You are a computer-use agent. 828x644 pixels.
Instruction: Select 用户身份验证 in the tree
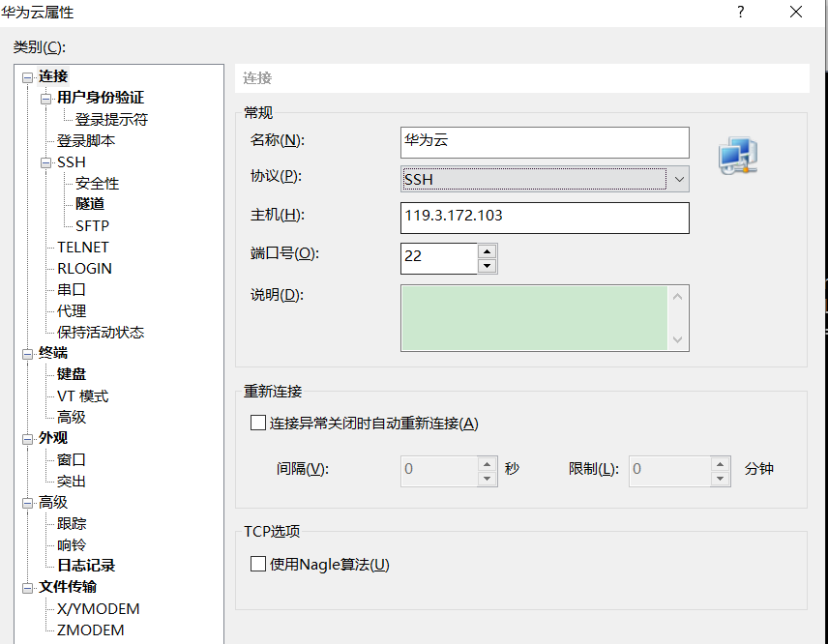point(101,98)
